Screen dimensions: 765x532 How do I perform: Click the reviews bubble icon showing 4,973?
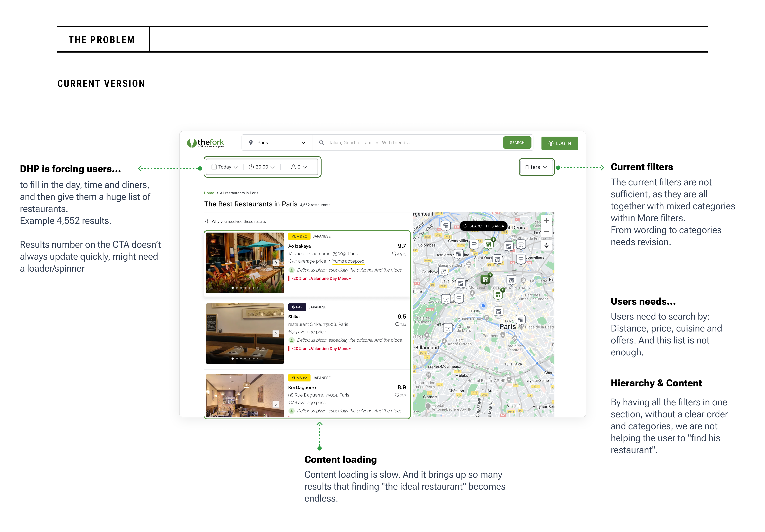click(x=394, y=254)
